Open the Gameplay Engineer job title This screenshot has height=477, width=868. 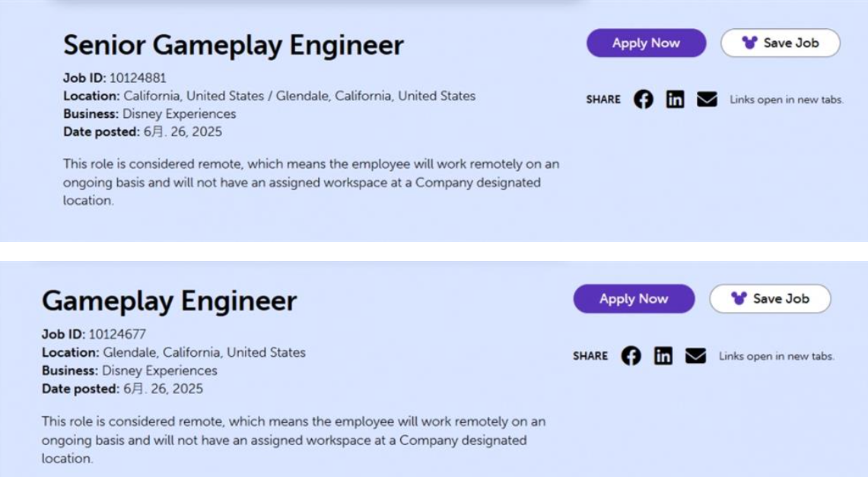click(x=170, y=301)
